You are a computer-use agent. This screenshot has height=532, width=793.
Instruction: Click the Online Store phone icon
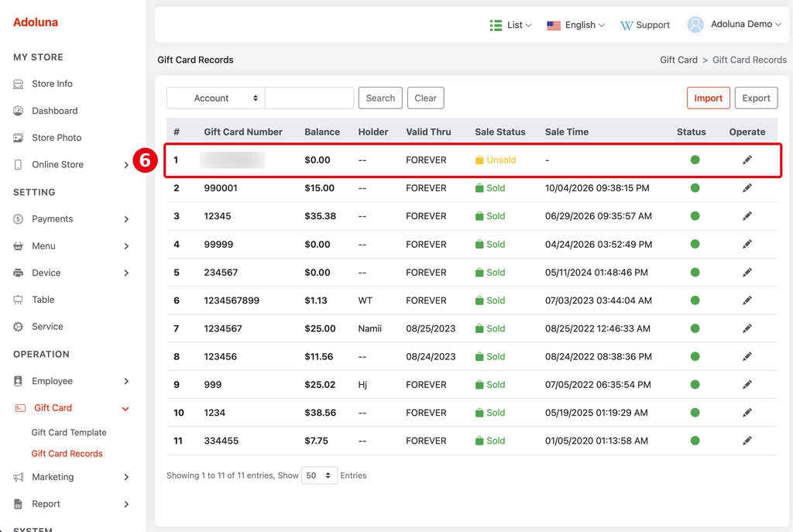tap(19, 164)
